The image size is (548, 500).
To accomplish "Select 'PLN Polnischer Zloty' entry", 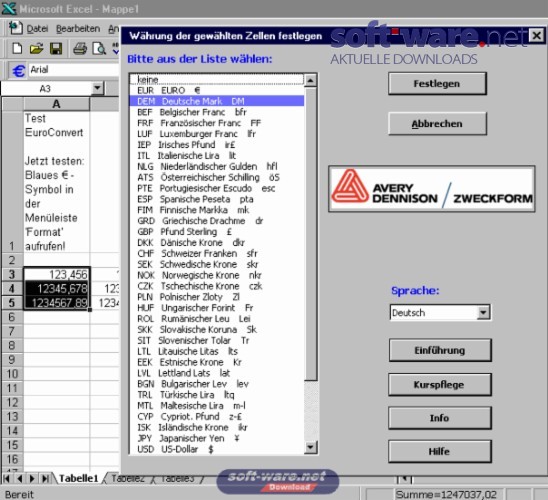I will 217,297.
